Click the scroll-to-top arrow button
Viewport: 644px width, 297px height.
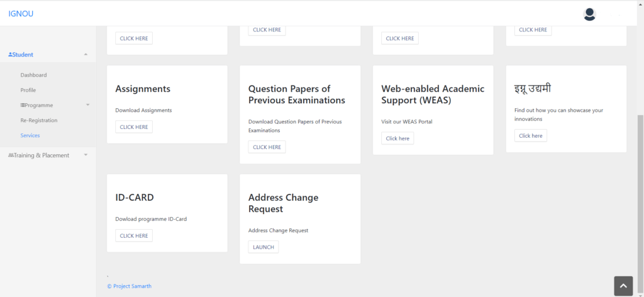623,286
